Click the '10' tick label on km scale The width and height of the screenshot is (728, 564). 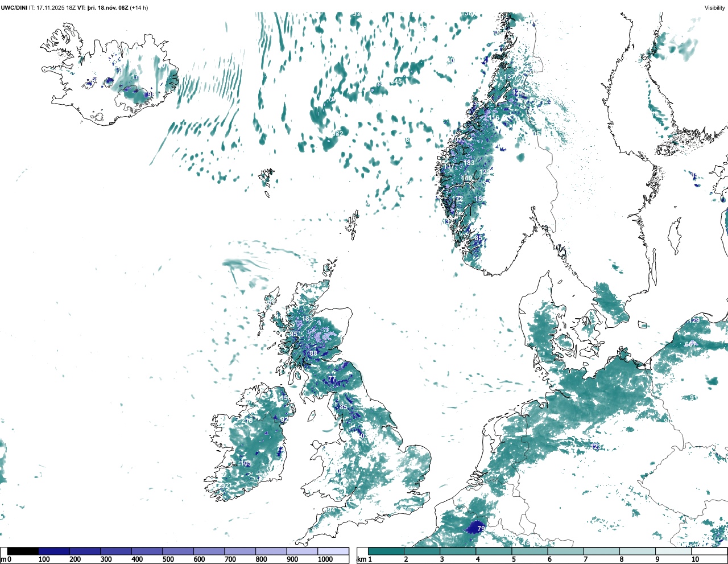click(695, 559)
